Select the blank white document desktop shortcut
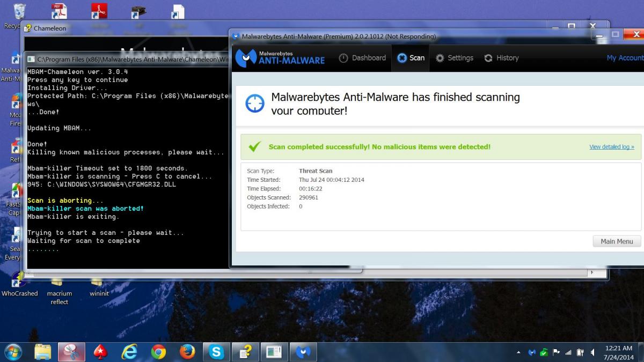Screen dimensions: 644x362 [178, 11]
